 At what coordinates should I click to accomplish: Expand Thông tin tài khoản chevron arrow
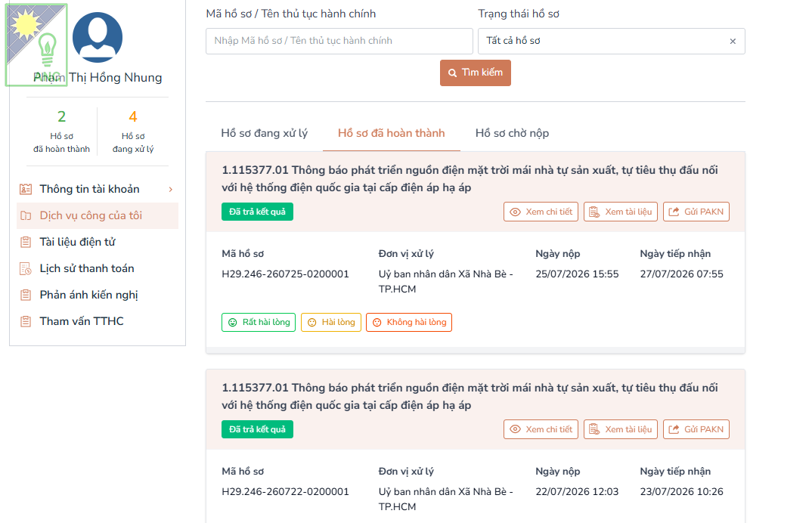(170, 190)
